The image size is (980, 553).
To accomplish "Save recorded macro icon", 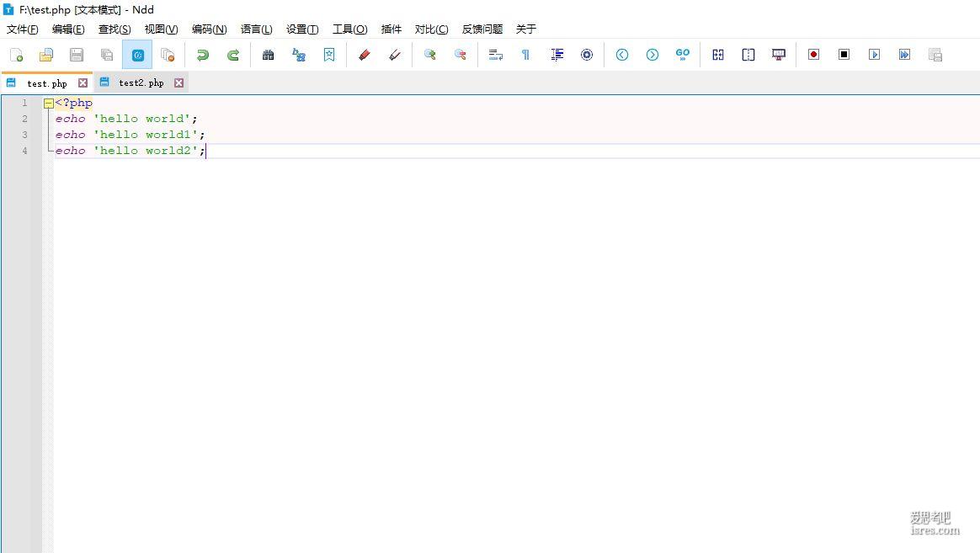I will coord(935,55).
